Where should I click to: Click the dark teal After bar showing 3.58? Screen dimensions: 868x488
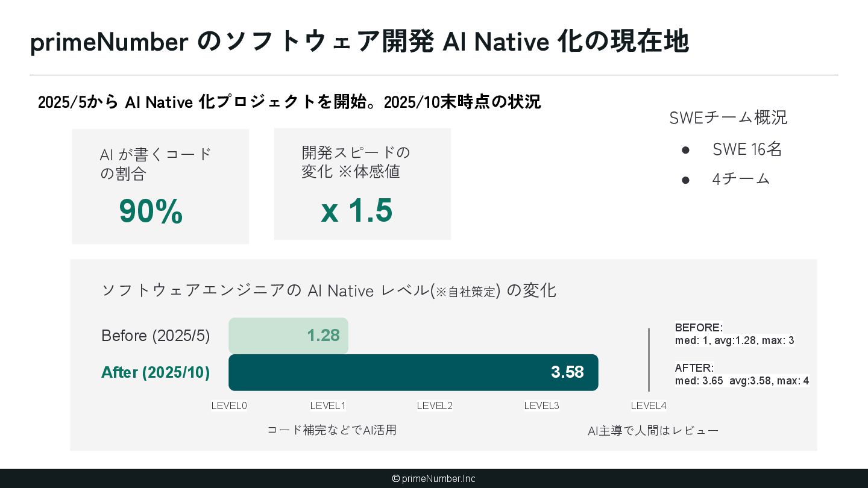(414, 372)
